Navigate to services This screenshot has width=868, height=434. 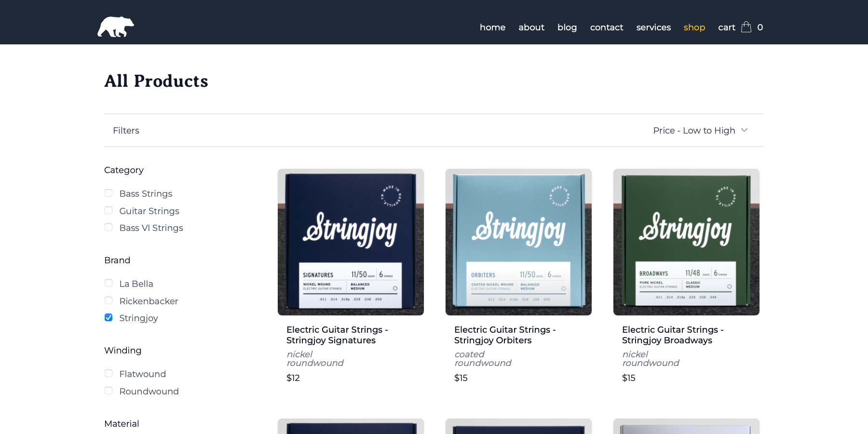(653, 27)
